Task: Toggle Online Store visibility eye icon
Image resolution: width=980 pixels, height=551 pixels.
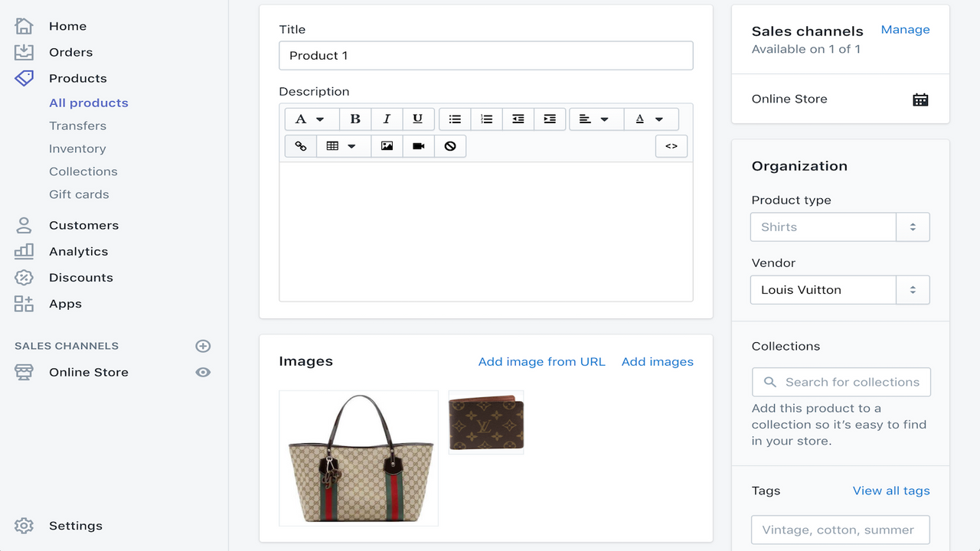Action: click(203, 372)
